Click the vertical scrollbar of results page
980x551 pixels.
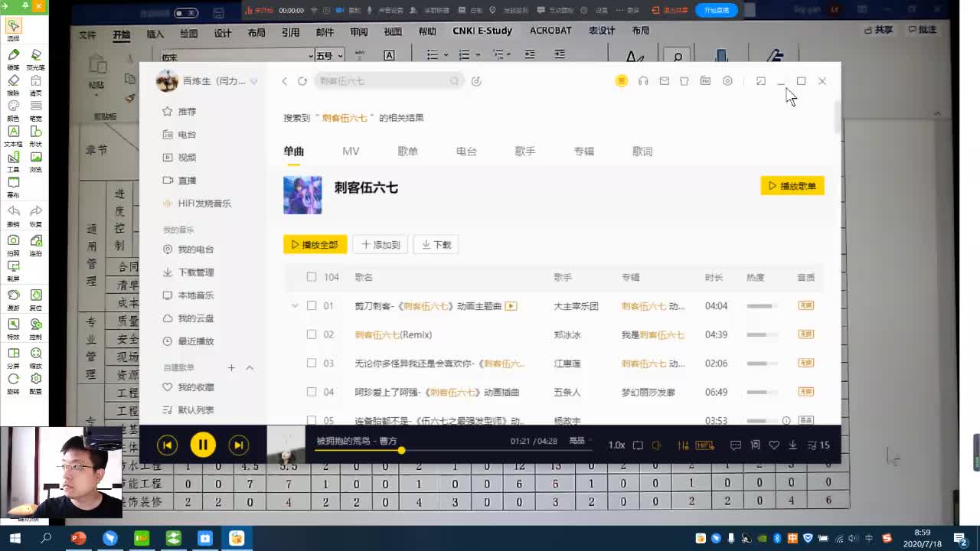(x=838, y=116)
